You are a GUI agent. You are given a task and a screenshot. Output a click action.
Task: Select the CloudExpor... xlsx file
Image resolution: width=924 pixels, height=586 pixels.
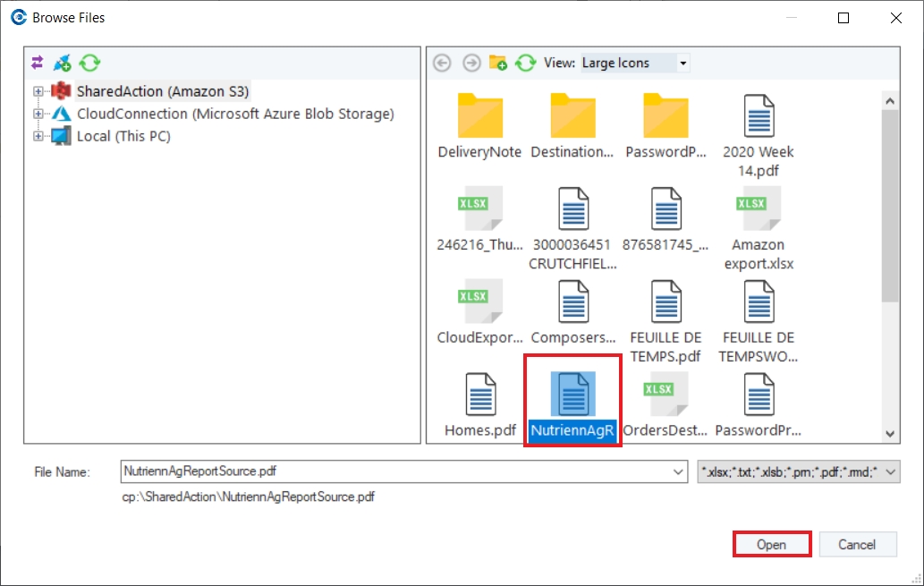(x=479, y=312)
